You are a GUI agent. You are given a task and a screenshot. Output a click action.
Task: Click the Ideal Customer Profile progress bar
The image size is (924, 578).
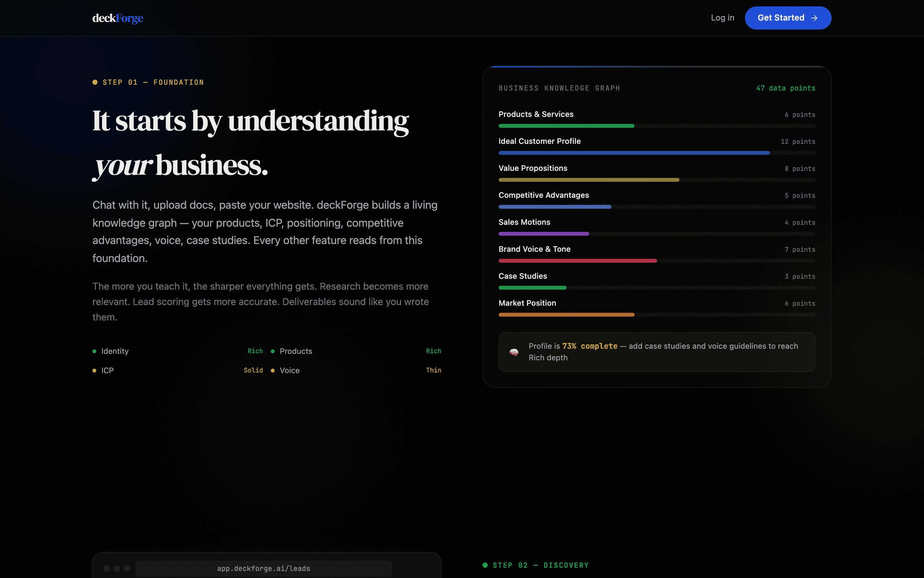click(657, 153)
